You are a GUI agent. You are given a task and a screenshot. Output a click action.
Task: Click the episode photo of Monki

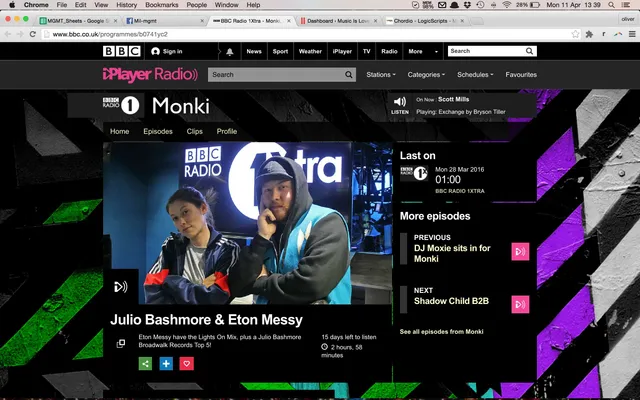[248, 223]
